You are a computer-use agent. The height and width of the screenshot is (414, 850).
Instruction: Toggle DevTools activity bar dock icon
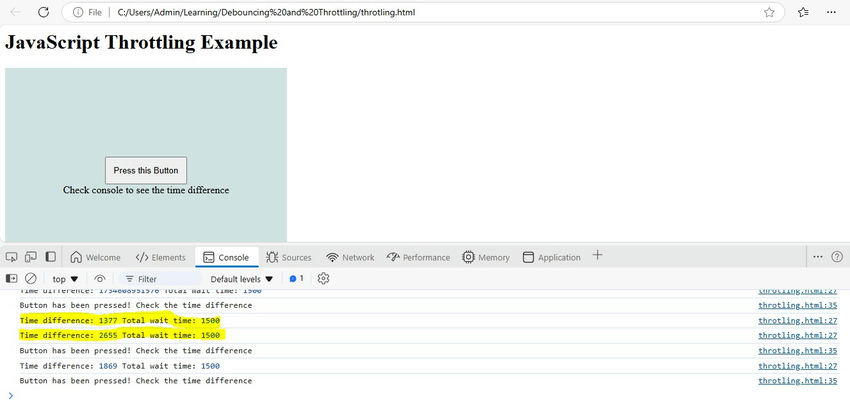[50, 257]
